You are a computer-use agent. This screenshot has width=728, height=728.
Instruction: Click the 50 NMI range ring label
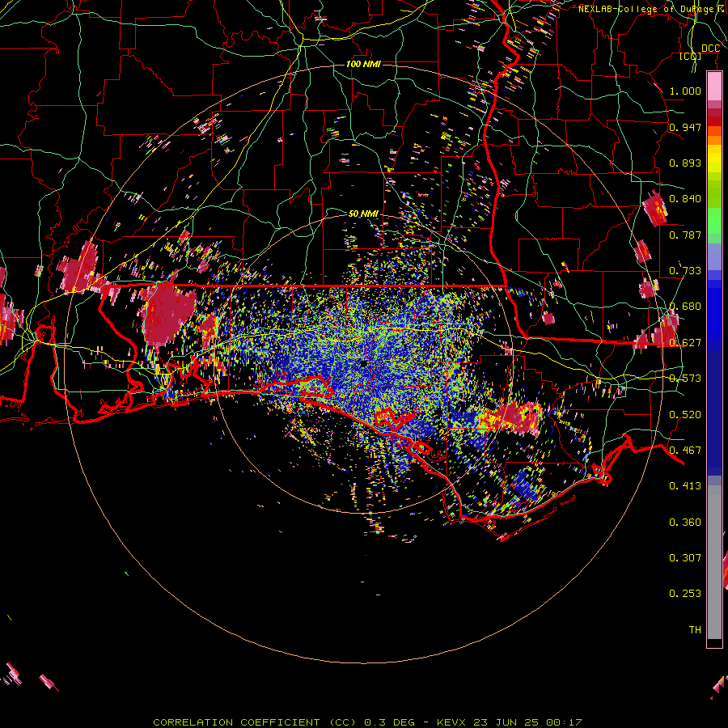[x=363, y=214]
